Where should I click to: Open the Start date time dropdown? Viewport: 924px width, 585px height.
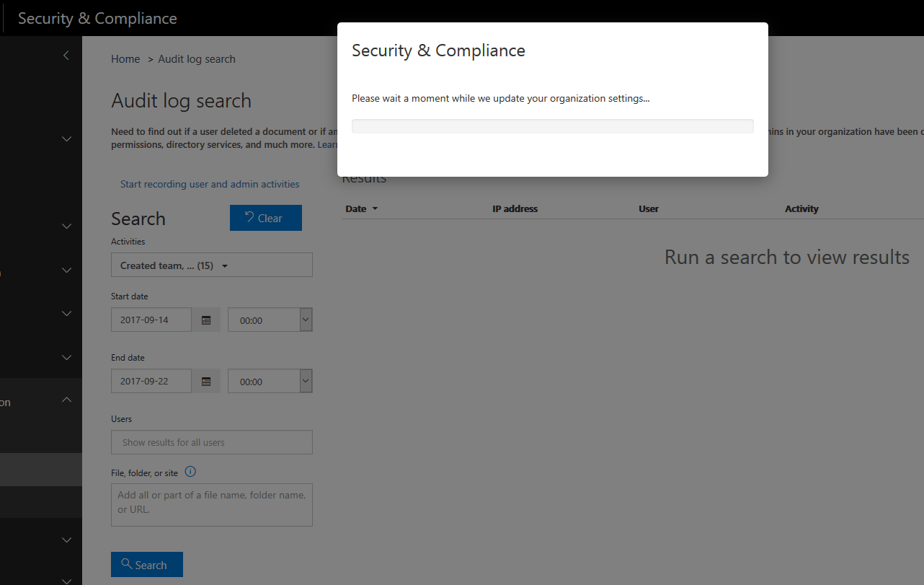point(270,320)
